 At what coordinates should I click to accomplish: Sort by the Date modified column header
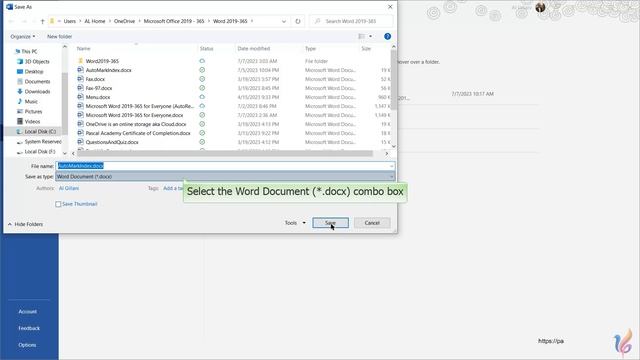tap(253, 49)
